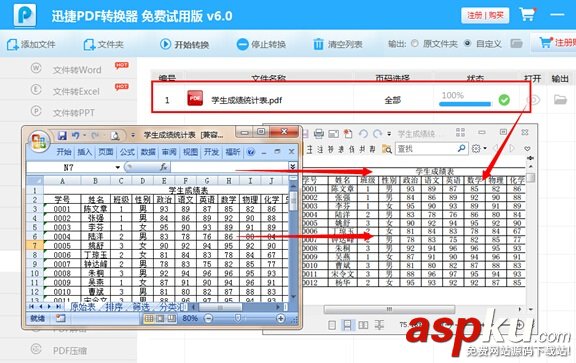Select column A header in Excel
Image resolution: width=576 pixels, height=363 pixels.
(62, 181)
